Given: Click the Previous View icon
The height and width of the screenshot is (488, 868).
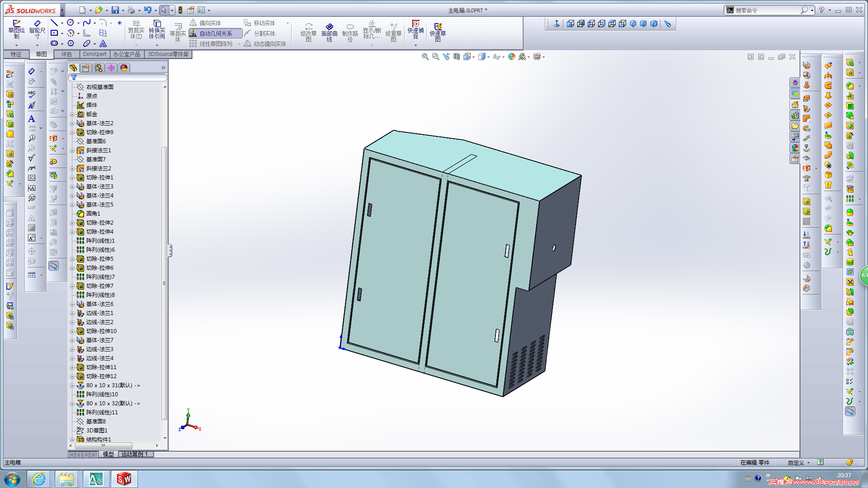Looking at the screenshot, I should click(446, 56).
